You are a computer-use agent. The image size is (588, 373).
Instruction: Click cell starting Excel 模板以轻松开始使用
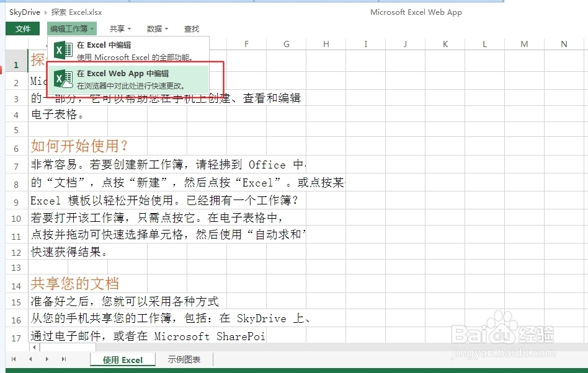click(164, 200)
